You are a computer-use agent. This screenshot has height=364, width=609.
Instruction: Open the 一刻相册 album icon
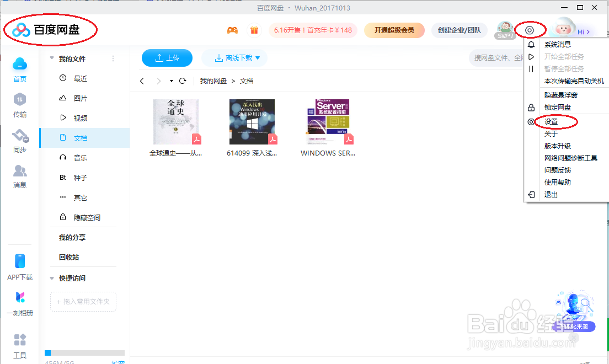tap(20, 297)
